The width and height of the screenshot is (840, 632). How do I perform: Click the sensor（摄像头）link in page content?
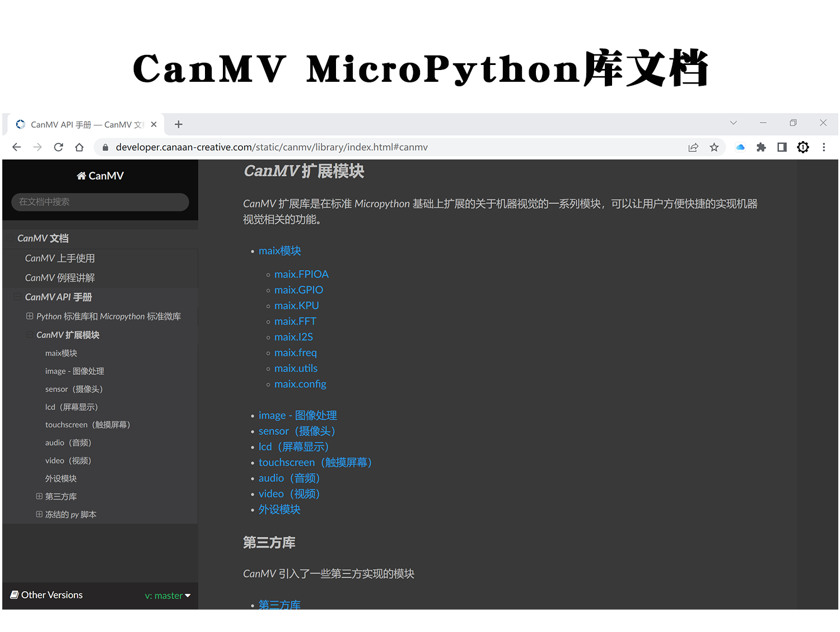tap(296, 431)
